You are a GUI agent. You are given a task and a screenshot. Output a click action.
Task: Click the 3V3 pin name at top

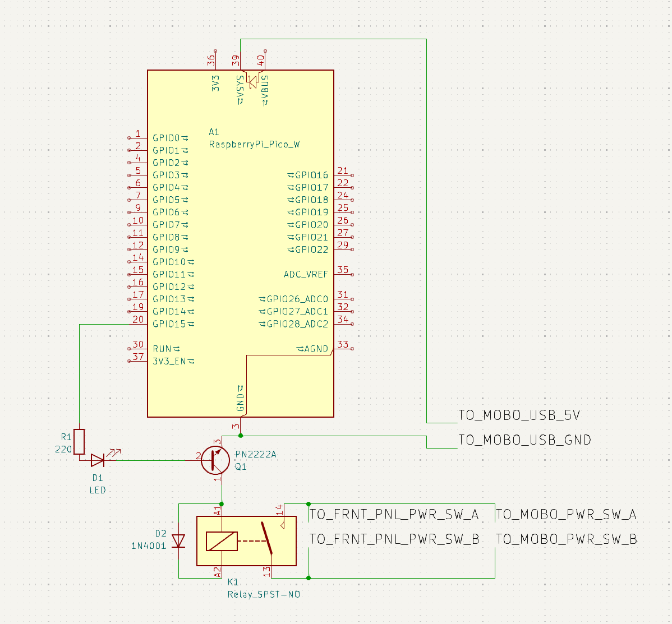(215, 84)
